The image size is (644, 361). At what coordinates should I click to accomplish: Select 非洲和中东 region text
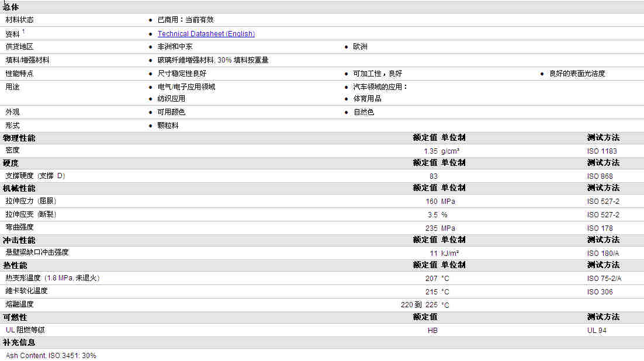click(175, 47)
